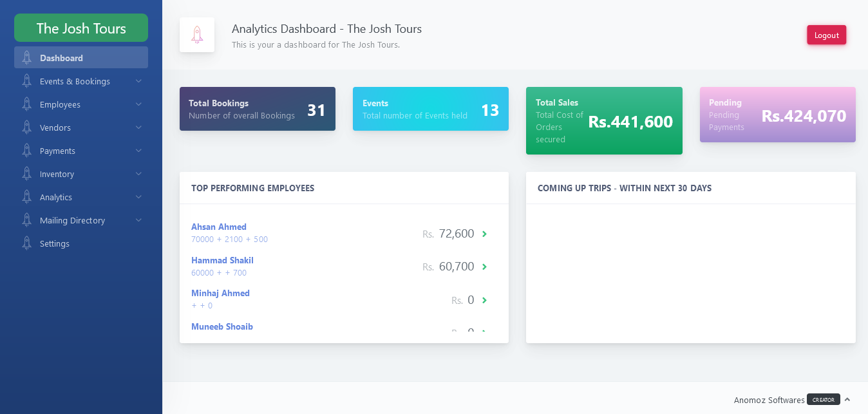Click the rocket icon next to Vendors
The height and width of the screenshot is (414, 868).
[26, 127]
